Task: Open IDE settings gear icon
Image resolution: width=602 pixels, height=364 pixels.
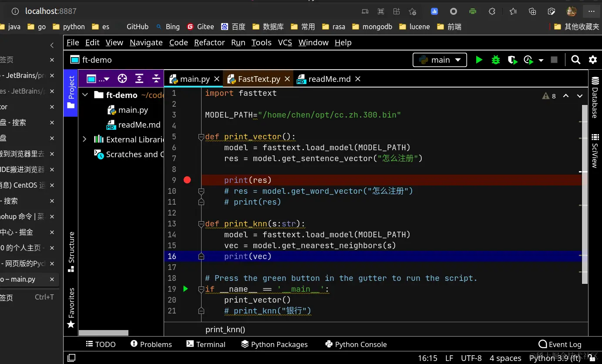Action: [x=592, y=60]
